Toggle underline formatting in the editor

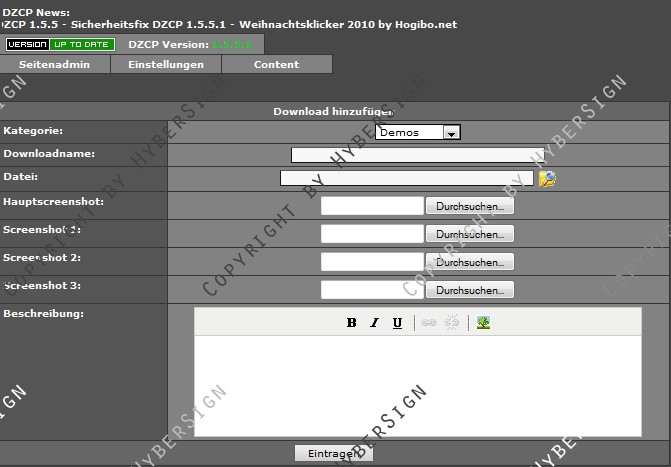pos(397,322)
